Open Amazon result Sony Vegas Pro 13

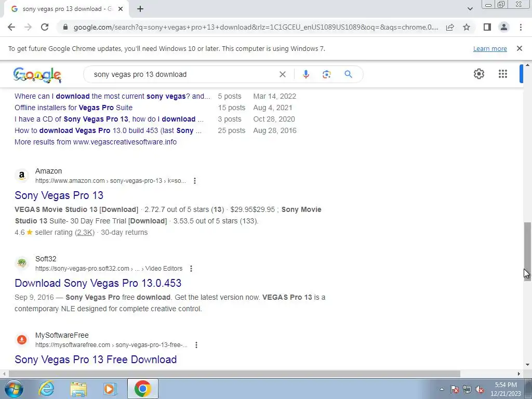59,195
